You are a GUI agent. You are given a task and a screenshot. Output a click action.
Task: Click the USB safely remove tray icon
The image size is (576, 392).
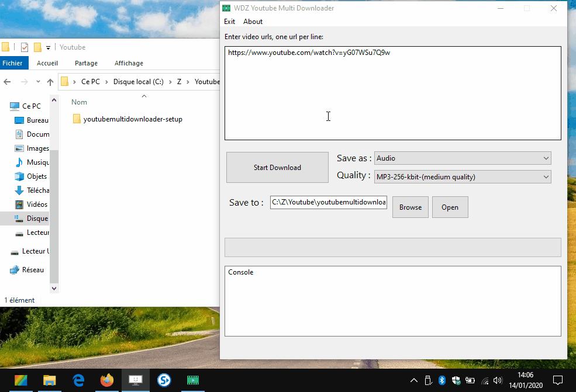coord(428,380)
